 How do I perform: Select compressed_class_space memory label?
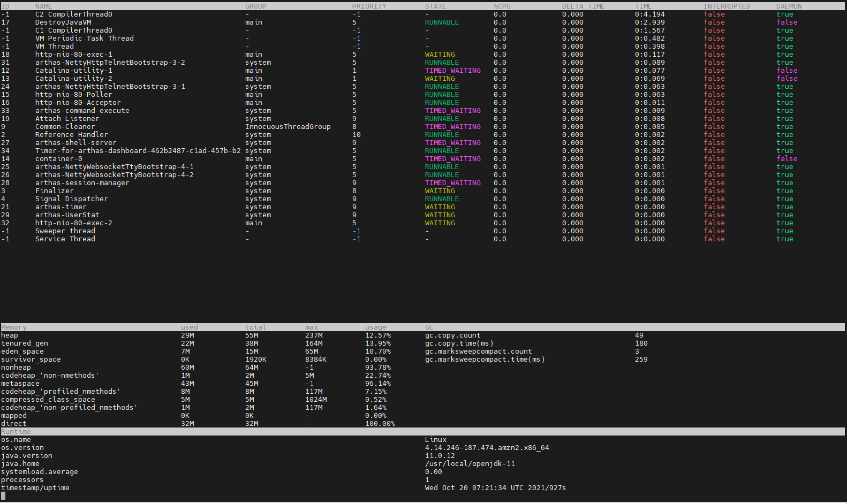click(48, 400)
